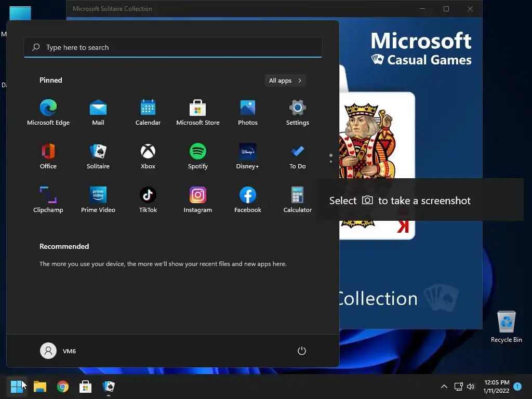532x399 pixels.
Task: Launch TikTok from pinned apps
Action: [148, 199]
